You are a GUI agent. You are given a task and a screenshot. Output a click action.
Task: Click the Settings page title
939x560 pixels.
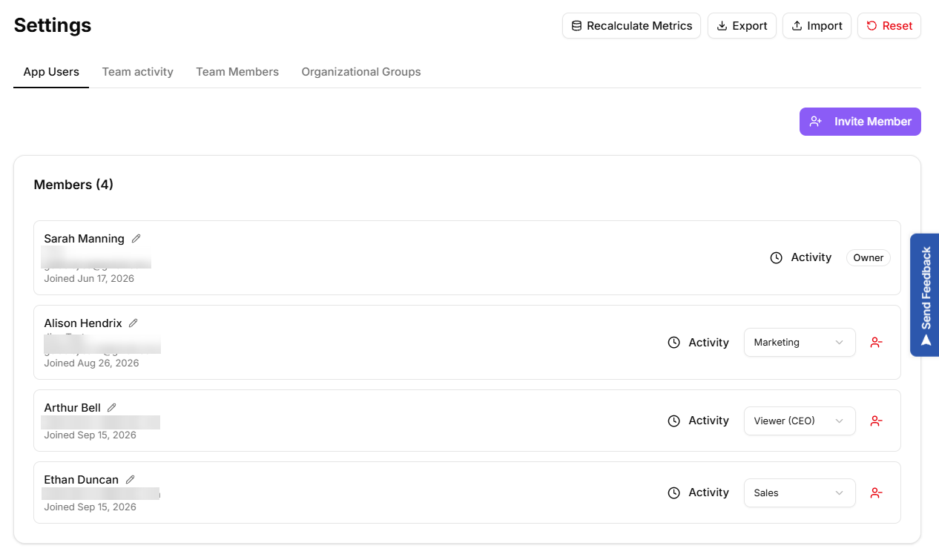[x=53, y=25]
